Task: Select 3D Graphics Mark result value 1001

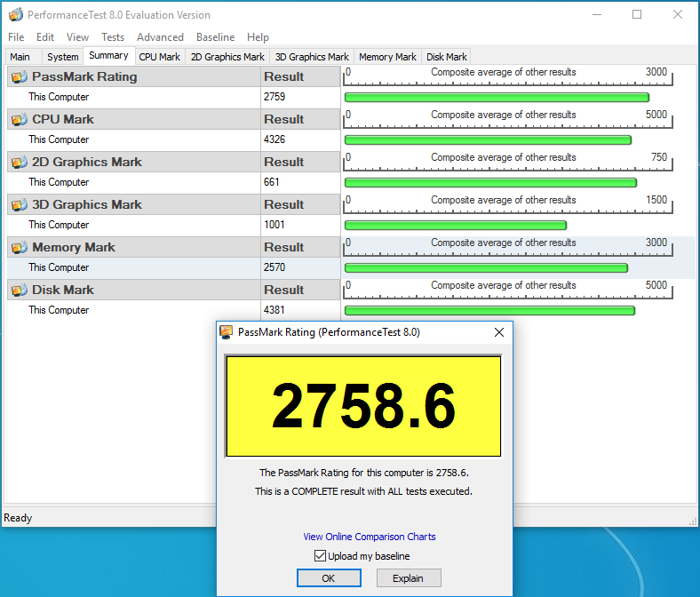Action: tap(274, 225)
